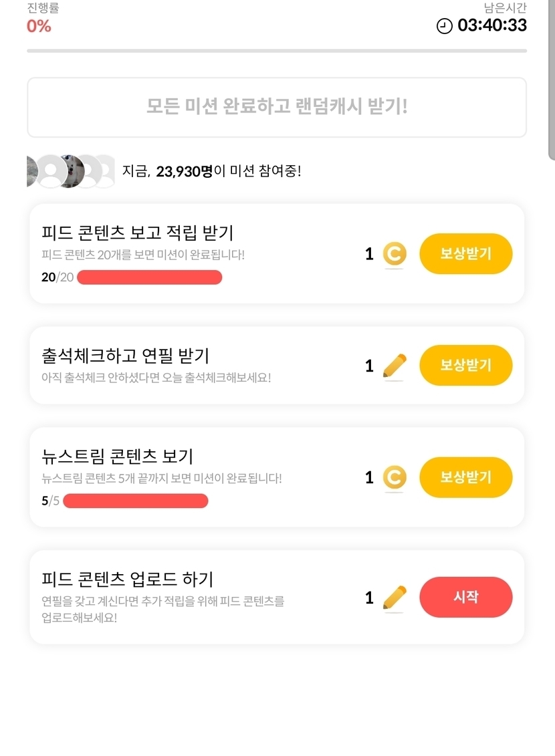Tap 보상받기 for 뉴스트림 콘텐츠 보기
The width and height of the screenshot is (555, 756).
465,477
